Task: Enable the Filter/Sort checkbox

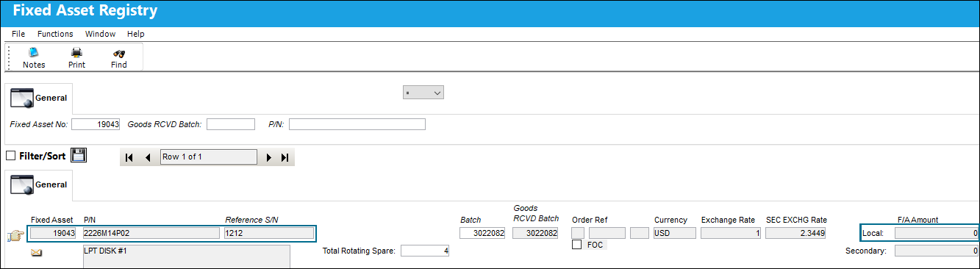Action: pyautogui.click(x=10, y=156)
